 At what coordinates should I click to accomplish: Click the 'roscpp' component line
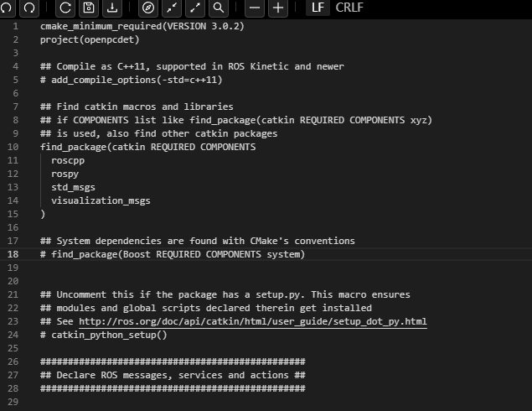tap(68, 160)
